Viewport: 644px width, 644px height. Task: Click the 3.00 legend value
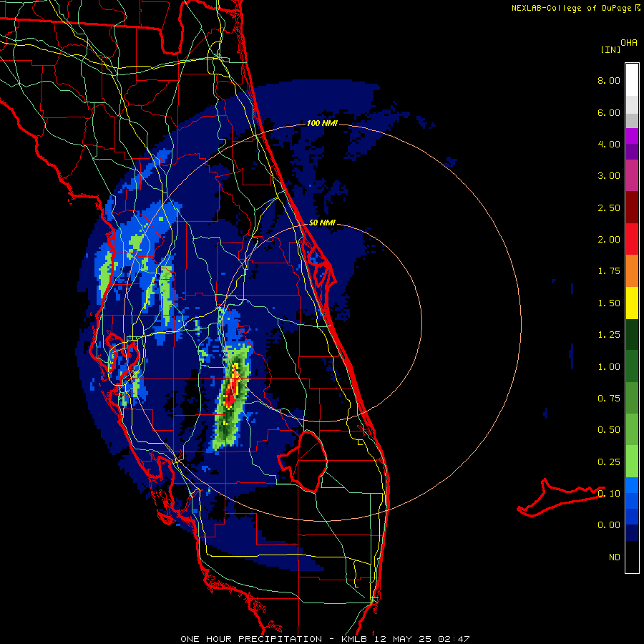tap(609, 176)
